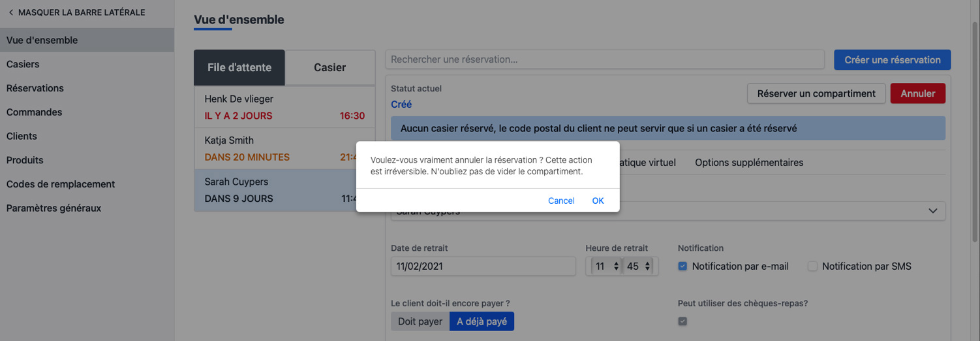Select the Doit payer toggle option
The width and height of the screenshot is (980, 341).
pyautogui.click(x=420, y=321)
